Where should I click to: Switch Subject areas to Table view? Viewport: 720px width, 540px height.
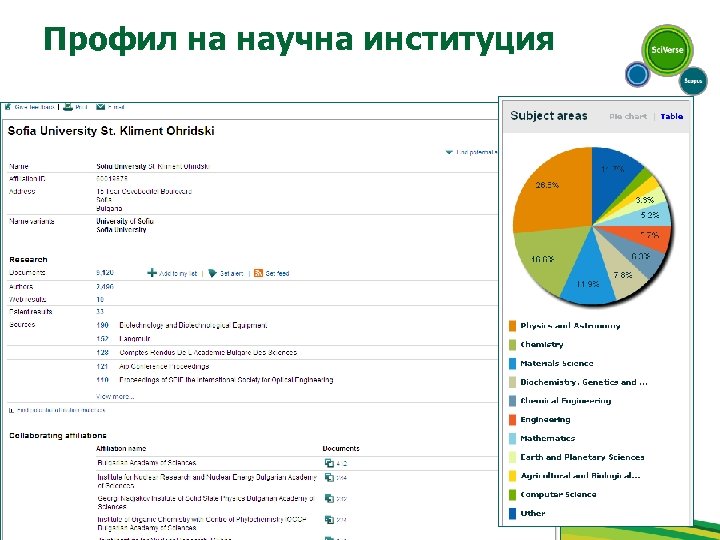[671, 116]
